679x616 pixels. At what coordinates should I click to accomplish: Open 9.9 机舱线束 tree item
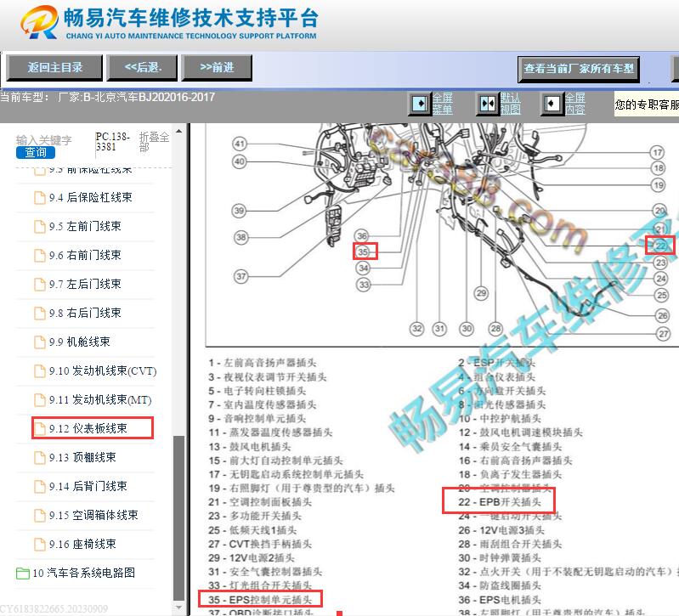click(79, 342)
